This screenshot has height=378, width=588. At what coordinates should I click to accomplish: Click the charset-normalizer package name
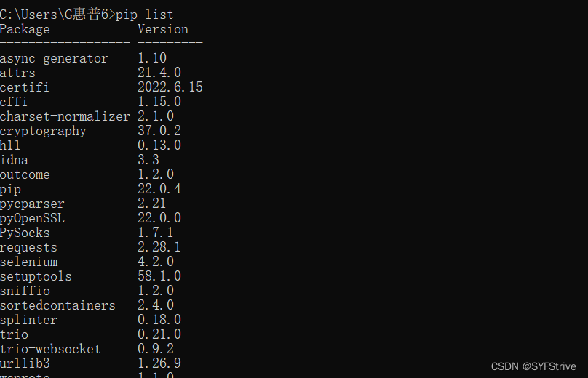coord(65,116)
